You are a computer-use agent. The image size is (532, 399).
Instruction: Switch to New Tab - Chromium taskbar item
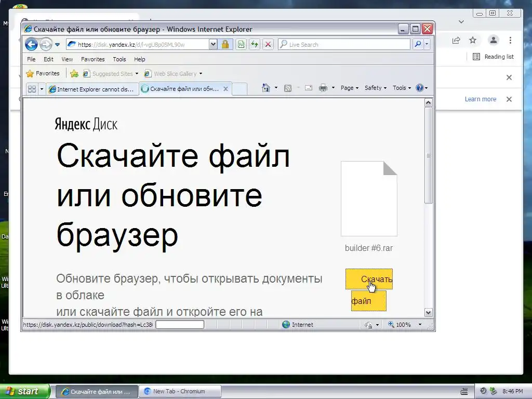180,391
